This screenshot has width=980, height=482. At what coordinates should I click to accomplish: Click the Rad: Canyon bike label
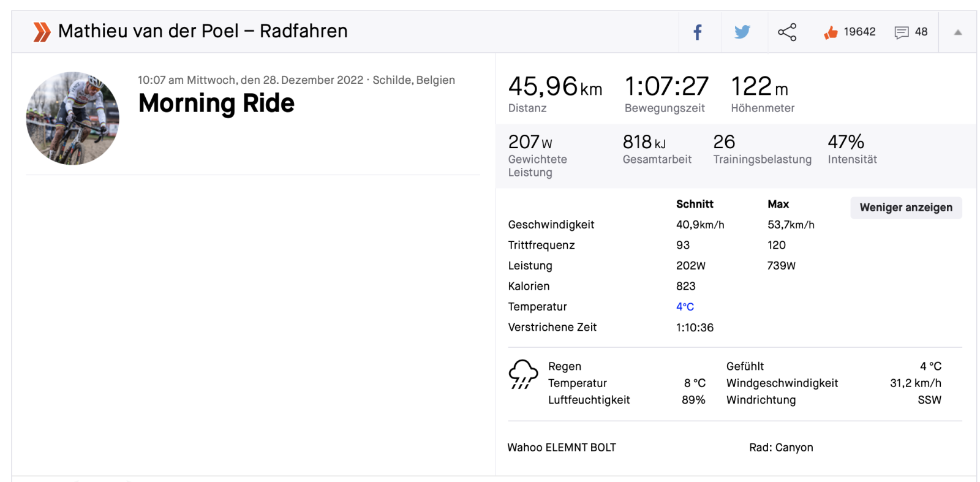[x=781, y=448]
